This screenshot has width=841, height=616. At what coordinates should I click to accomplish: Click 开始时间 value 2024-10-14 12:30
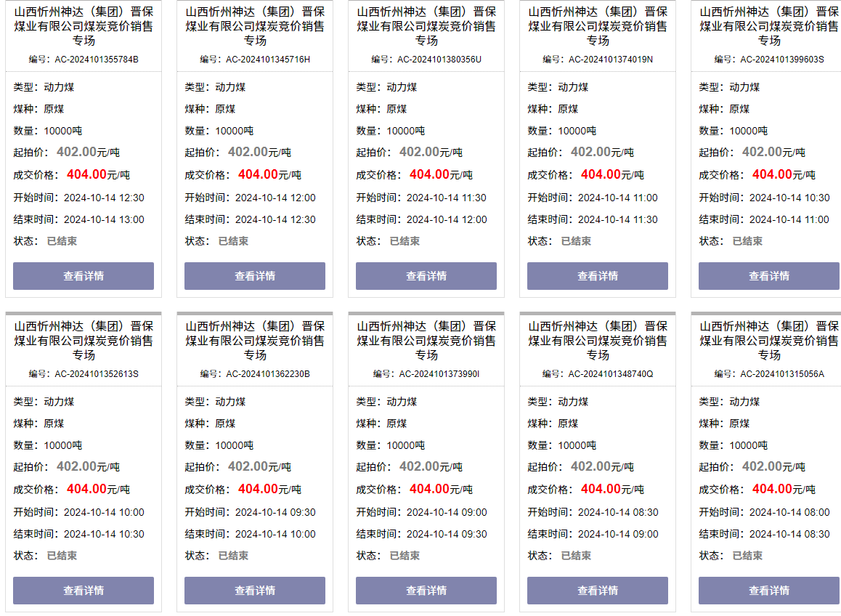click(104, 198)
